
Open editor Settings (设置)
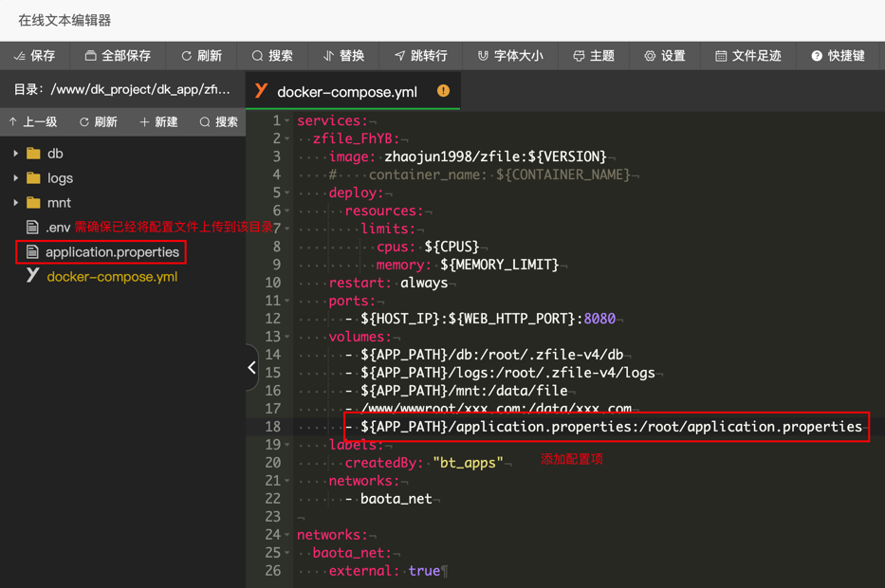(x=664, y=56)
